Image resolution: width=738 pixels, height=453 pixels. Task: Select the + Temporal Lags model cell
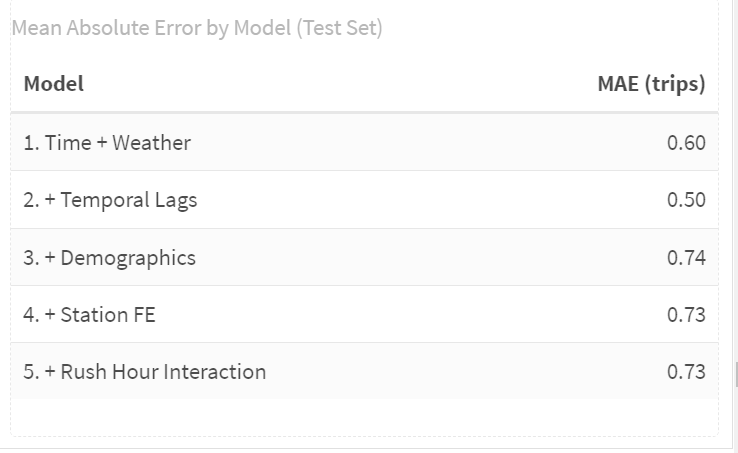point(110,200)
